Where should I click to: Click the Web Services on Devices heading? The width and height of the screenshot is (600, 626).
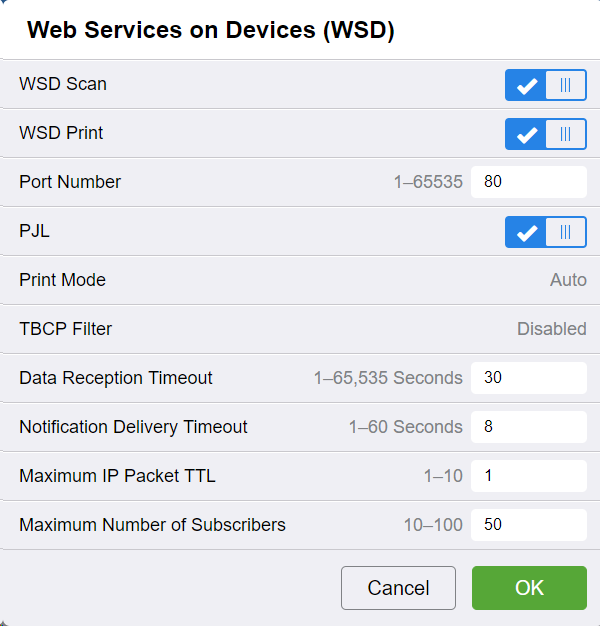tap(210, 31)
